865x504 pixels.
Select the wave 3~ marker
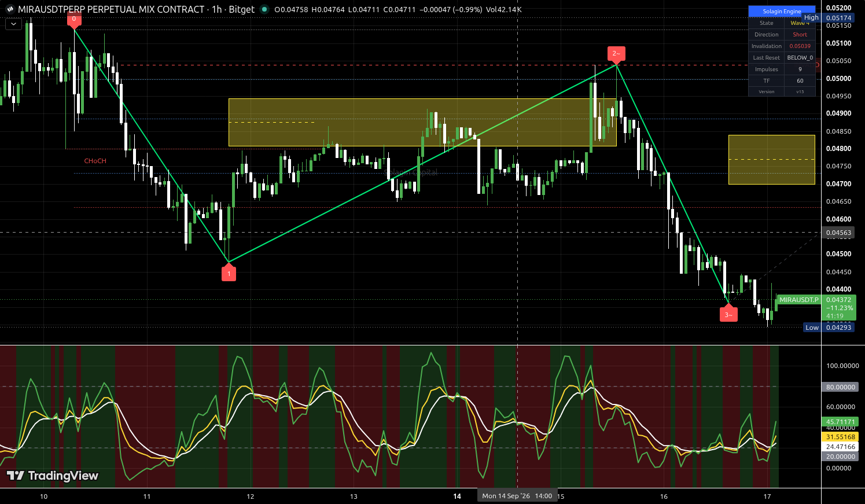pyautogui.click(x=728, y=314)
